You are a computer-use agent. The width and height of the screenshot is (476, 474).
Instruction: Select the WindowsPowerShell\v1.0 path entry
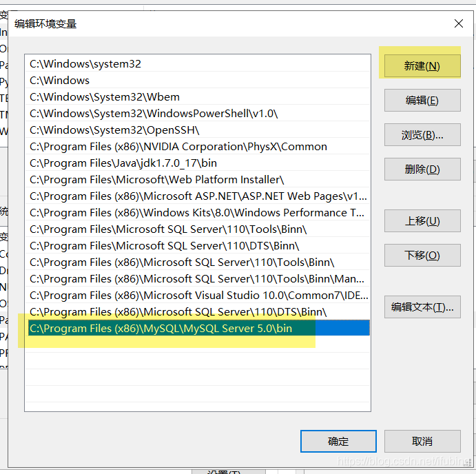click(198, 114)
